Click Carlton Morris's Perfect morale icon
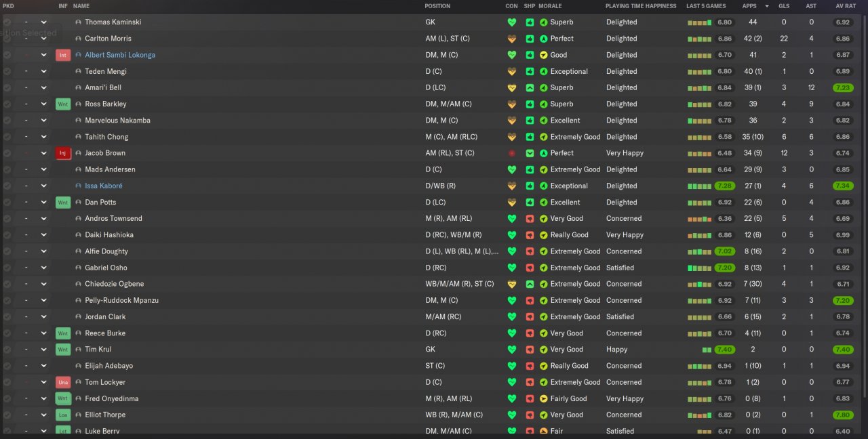This screenshot has height=439, width=868. point(543,39)
